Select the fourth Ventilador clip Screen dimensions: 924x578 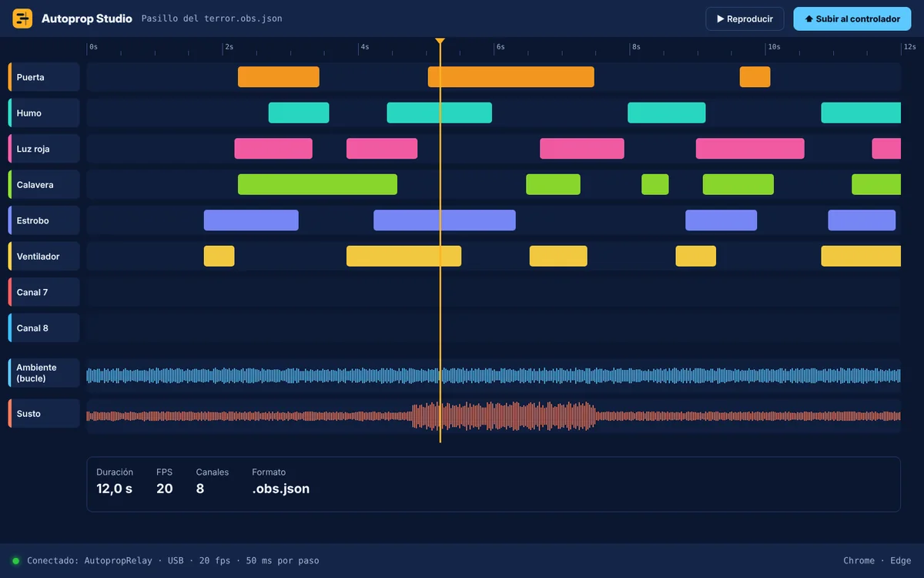[696, 256]
